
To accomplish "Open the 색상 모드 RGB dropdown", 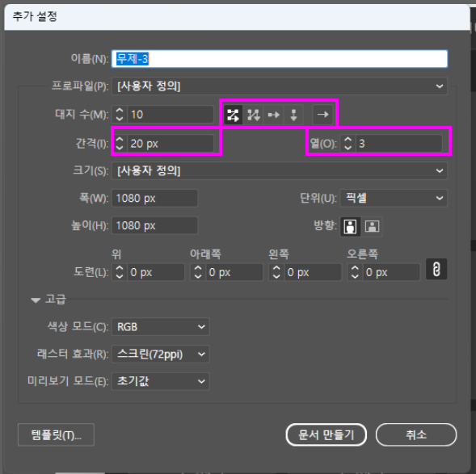I will [x=161, y=326].
